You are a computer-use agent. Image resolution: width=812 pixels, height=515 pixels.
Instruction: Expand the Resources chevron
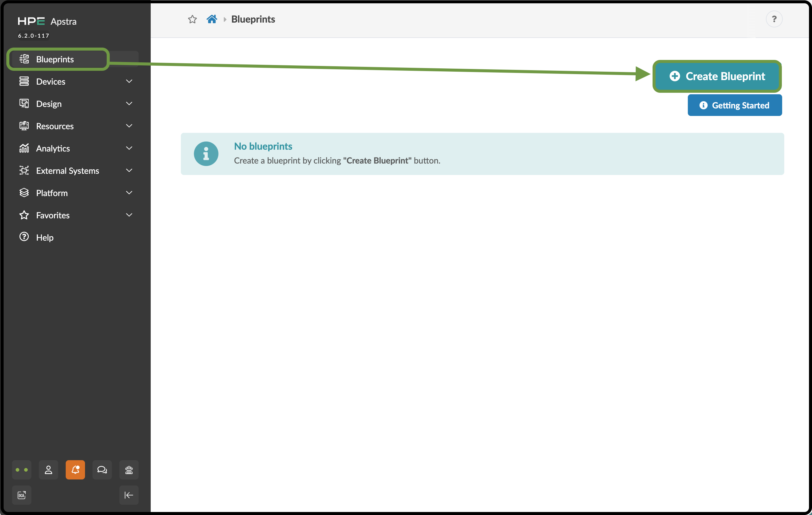[x=129, y=126]
